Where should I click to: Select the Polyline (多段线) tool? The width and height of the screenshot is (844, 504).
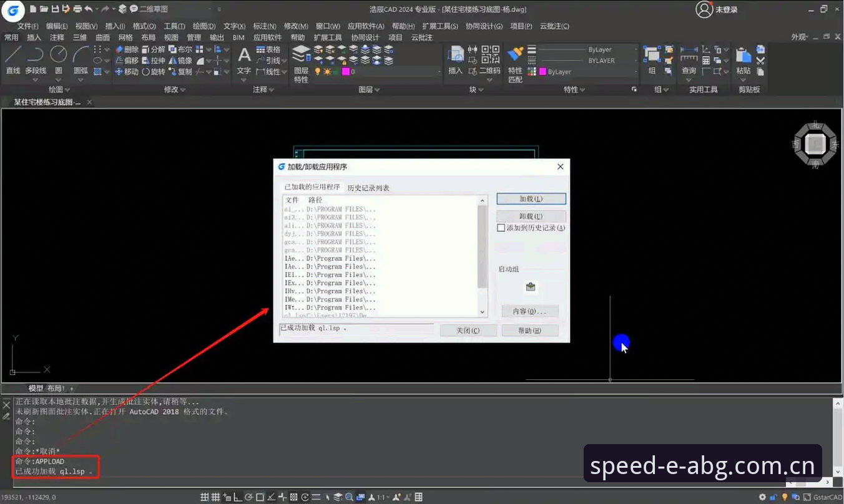tap(36, 60)
